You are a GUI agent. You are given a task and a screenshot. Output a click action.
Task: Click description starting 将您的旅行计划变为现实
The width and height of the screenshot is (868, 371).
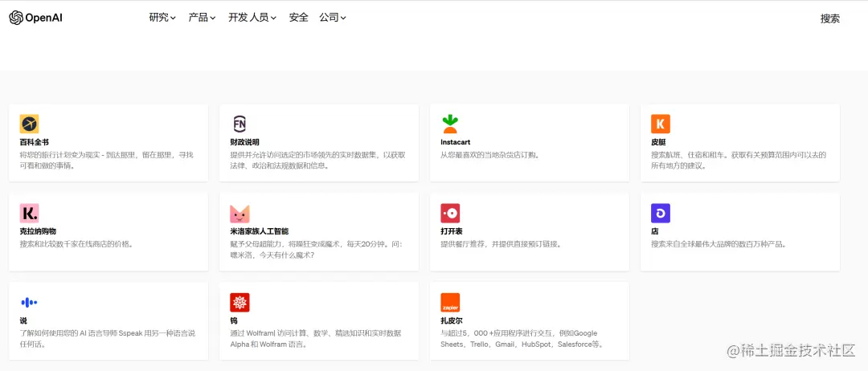tap(106, 161)
